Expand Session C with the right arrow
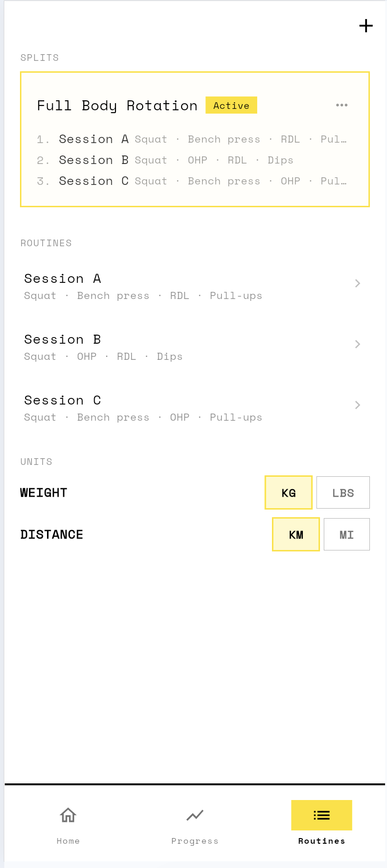 click(x=357, y=405)
